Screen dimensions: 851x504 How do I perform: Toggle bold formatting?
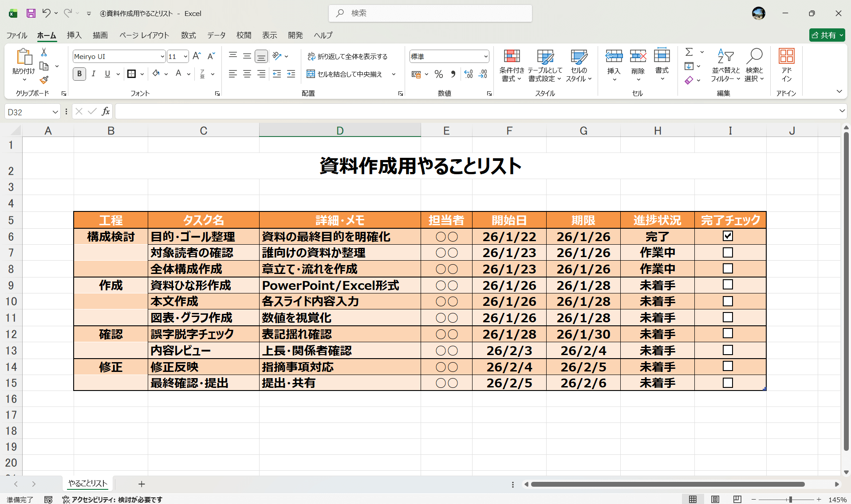[79, 74]
